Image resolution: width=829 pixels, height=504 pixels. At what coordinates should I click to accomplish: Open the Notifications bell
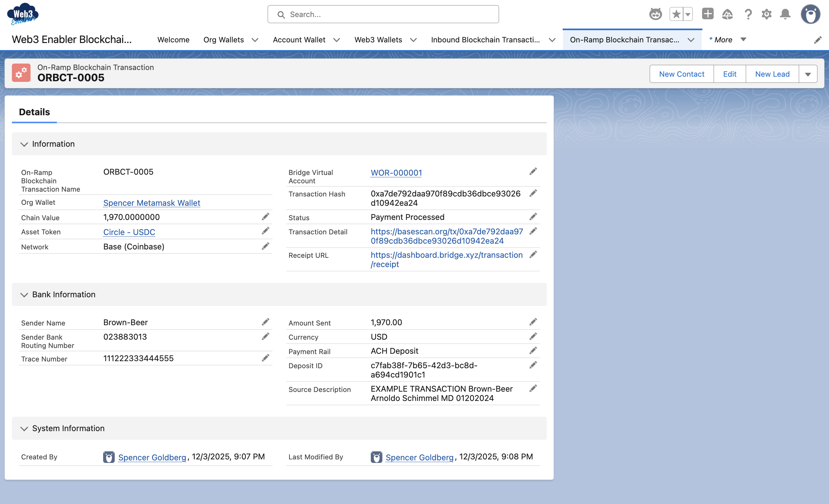tap(785, 14)
